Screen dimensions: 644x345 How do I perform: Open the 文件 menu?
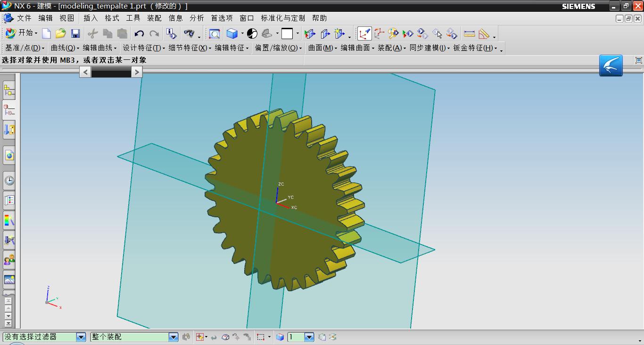point(24,18)
